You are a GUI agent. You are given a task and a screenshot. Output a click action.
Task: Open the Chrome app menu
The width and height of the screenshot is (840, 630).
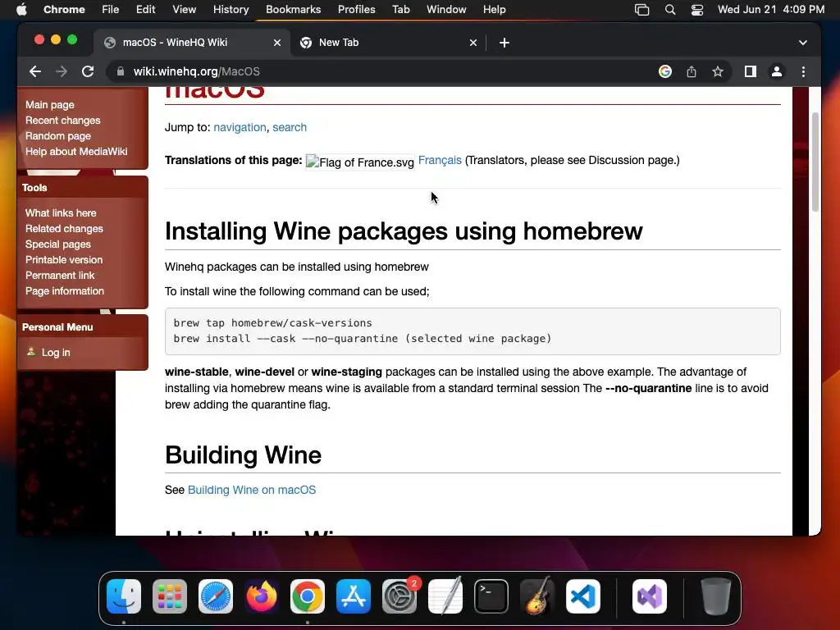tap(64, 10)
